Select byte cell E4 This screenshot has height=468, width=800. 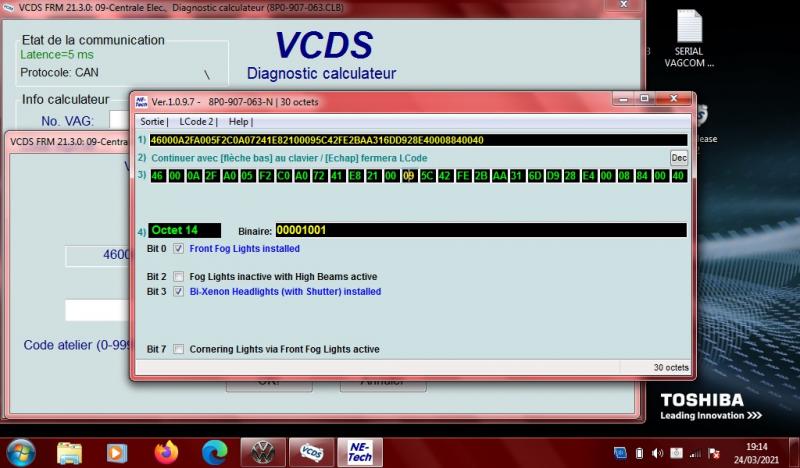(x=589, y=176)
